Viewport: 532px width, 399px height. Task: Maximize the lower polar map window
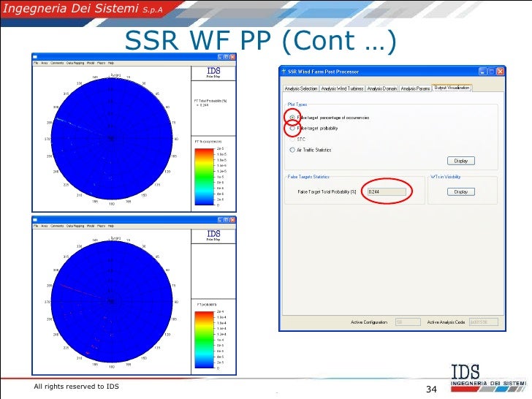pos(227,220)
